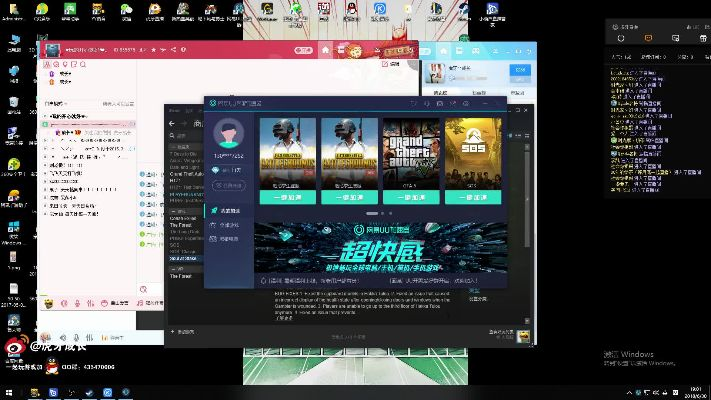Click the orange icon in right dark panel

point(648,39)
